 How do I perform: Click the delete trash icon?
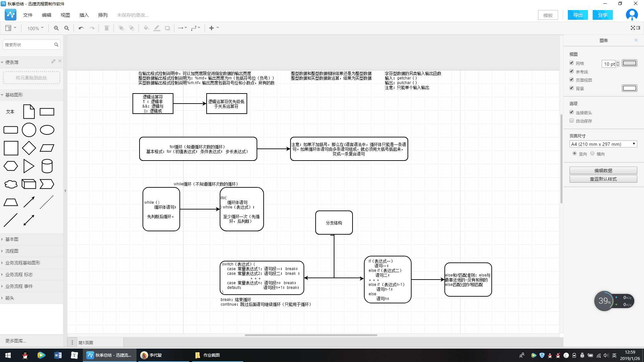(107, 28)
